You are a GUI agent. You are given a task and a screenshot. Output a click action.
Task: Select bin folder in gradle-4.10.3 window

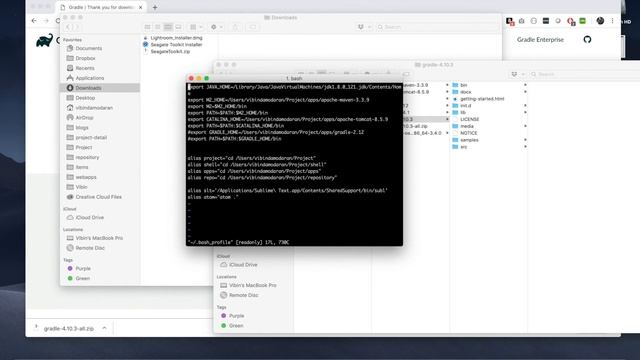coord(460,85)
